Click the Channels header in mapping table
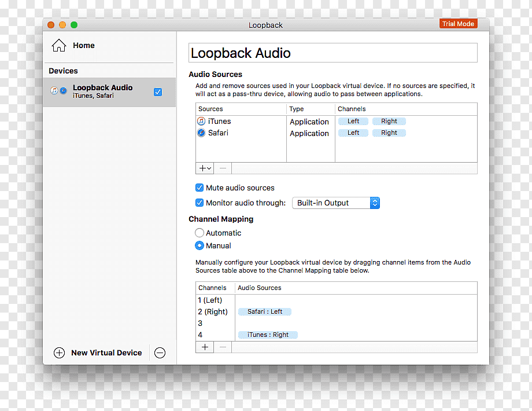 pos(212,288)
